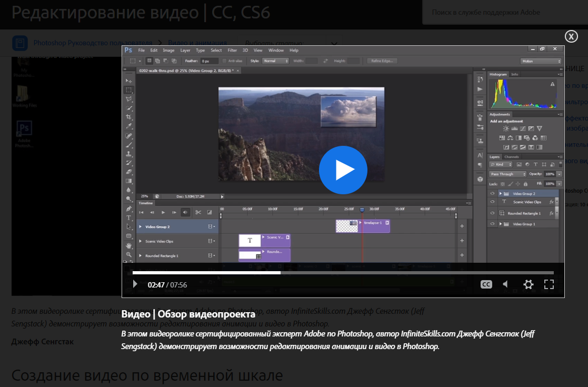Open the Photoshop Руководство пользователя breadcrumb link
The width and height of the screenshot is (588, 387).
click(x=93, y=43)
